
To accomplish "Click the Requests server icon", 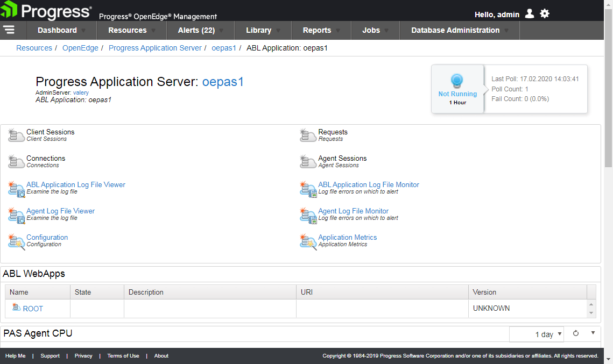I will tap(308, 135).
